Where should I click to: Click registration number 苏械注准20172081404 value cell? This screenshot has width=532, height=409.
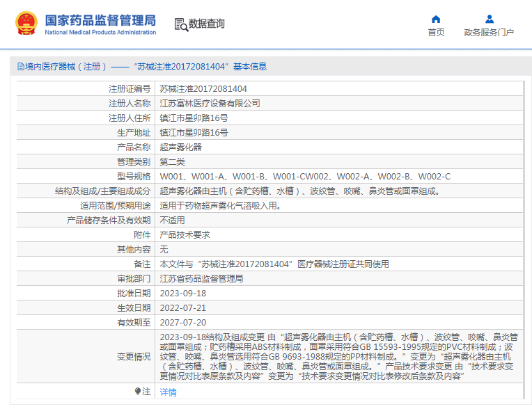pyautogui.click(x=203, y=89)
